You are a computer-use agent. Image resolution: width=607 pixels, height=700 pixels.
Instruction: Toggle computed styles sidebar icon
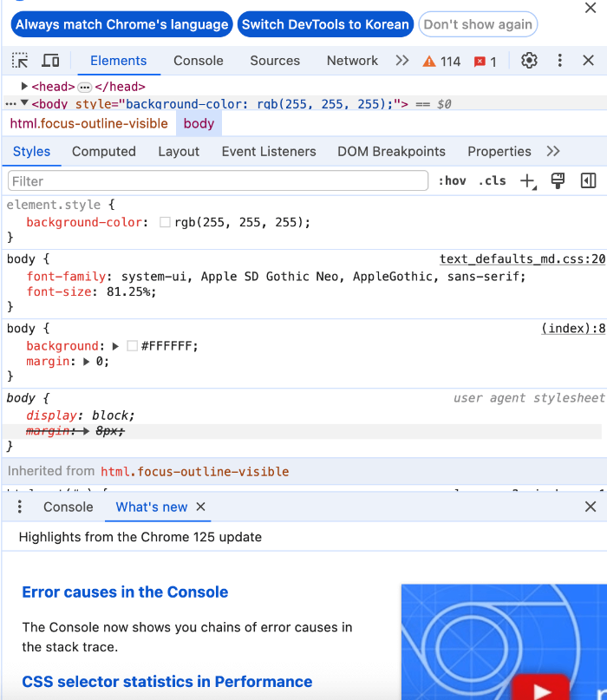(x=588, y=180)
